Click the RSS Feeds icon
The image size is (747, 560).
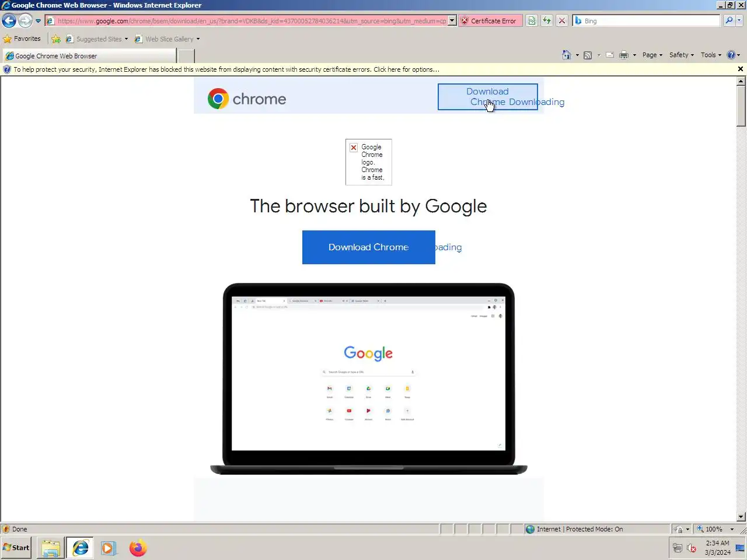pyautogui.click(x=588, y=55)
